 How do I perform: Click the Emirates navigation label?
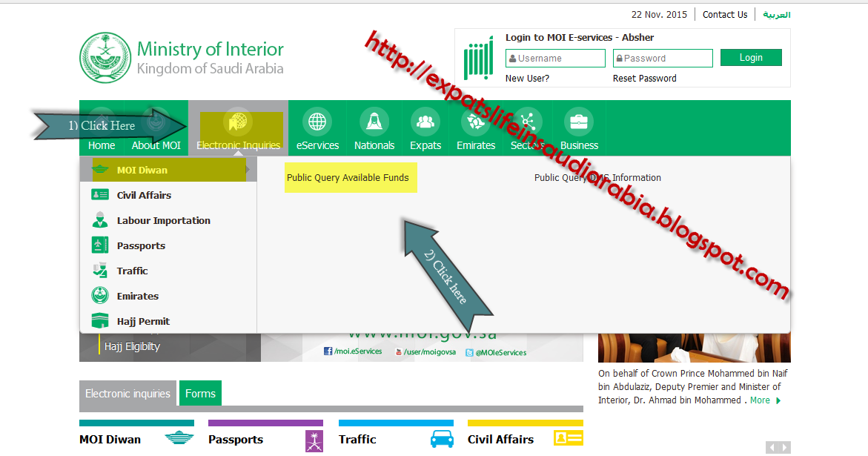click(x=476, y=145)
